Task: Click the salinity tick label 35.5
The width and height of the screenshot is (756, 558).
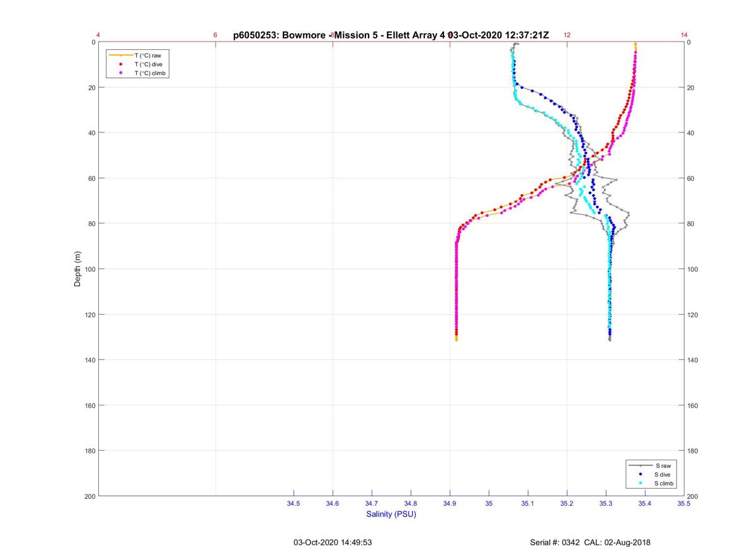Action: tap(684, 504)
